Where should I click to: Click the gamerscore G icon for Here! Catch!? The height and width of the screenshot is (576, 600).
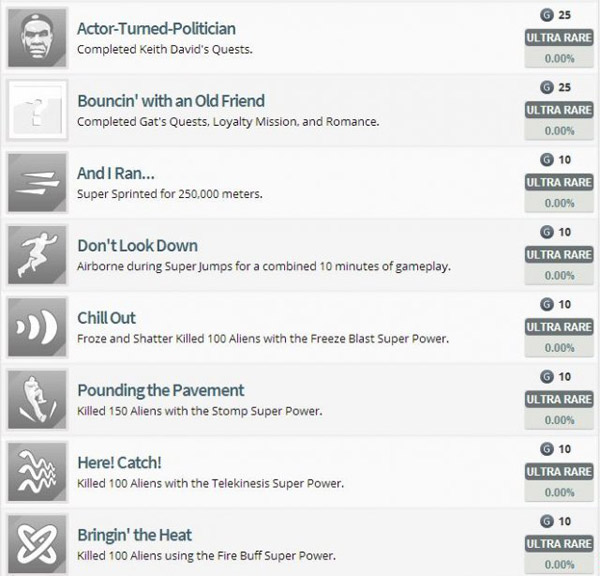(547, 449)
